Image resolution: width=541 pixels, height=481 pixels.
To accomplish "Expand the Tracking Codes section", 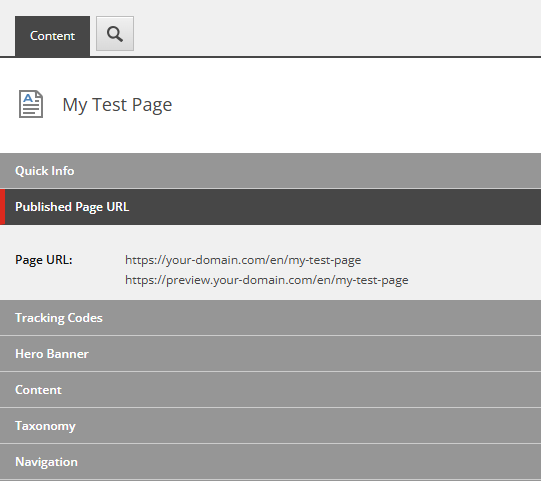I will [x=270, y=318].
